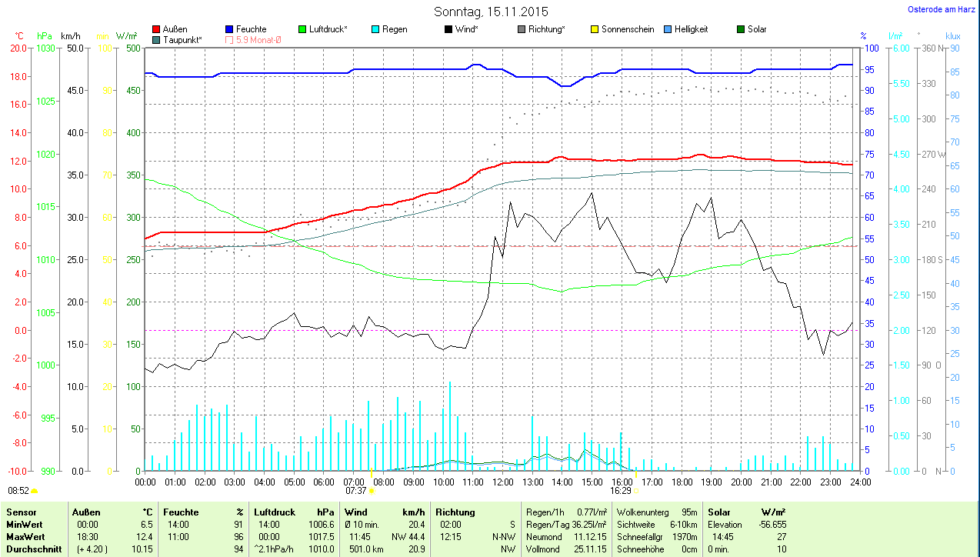The height and width of the screenshot is (557, 980).
Task: Click the MaxWert row label
Action: [x=25, y=536]
